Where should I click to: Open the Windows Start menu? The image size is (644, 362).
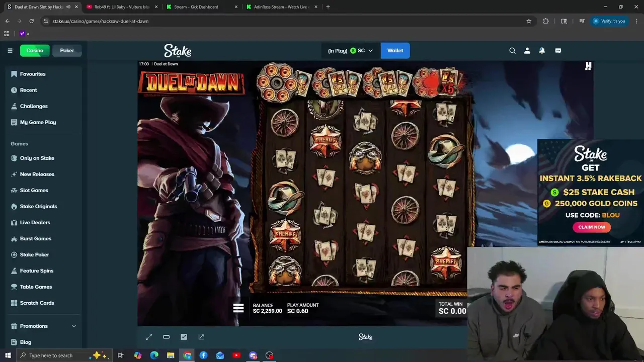(8, 355)
